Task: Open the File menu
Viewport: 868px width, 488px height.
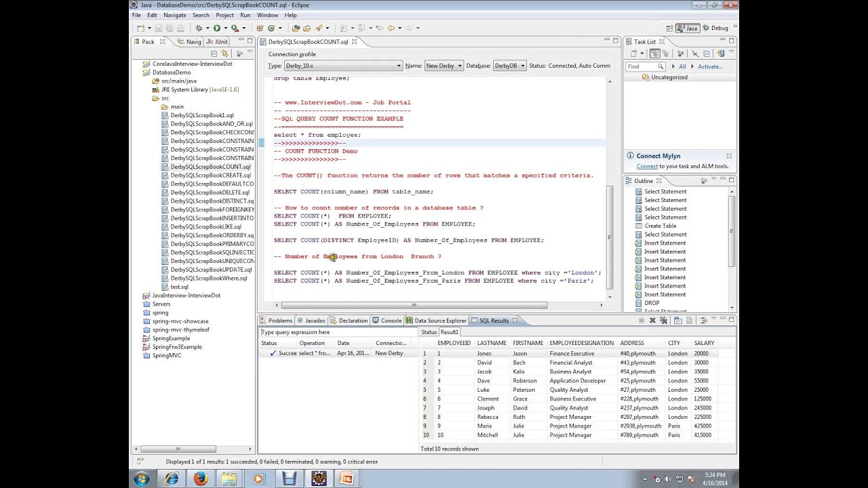Action: 137,15
